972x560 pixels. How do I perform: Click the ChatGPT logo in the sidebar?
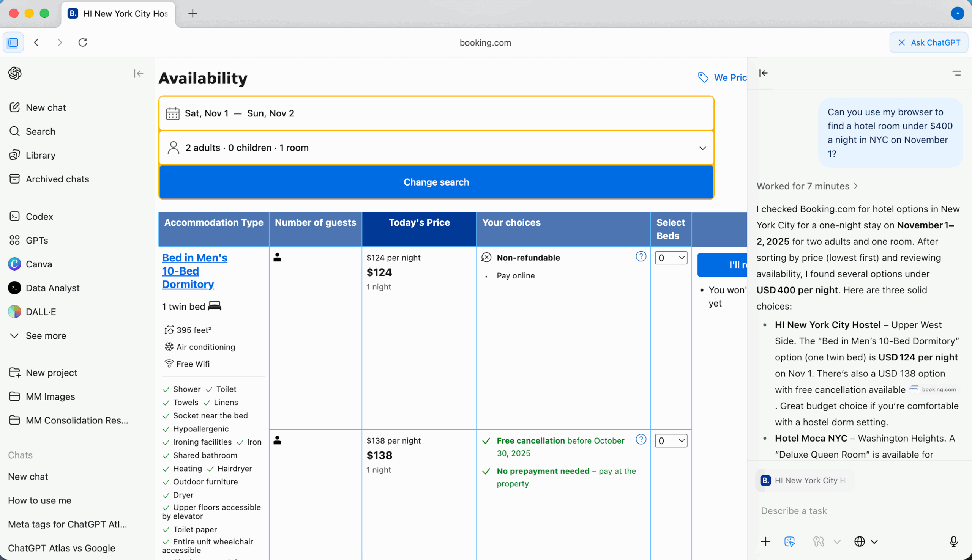(15, 73)
